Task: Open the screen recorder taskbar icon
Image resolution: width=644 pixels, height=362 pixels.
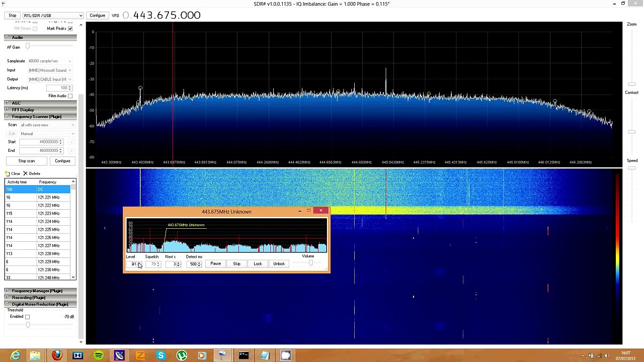Action: pos(286,355)
